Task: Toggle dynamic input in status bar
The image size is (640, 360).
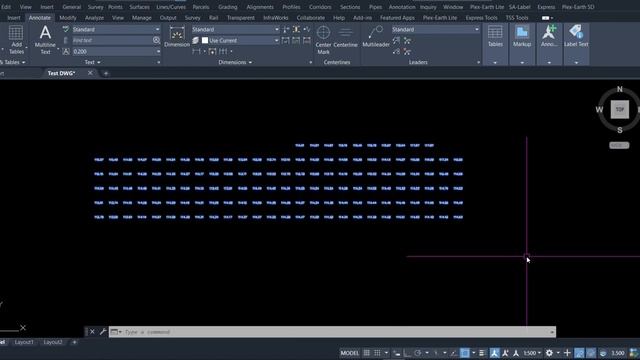Action: [x=397, y=353]
